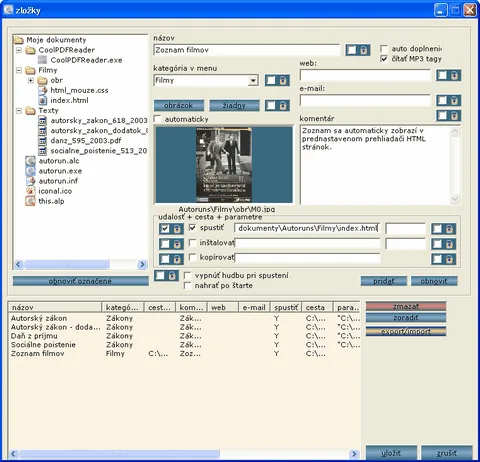Screen dimensions: 480x462
Task: Click the lock icon next to the žiadny button
Action: click(x=283, y=106)
